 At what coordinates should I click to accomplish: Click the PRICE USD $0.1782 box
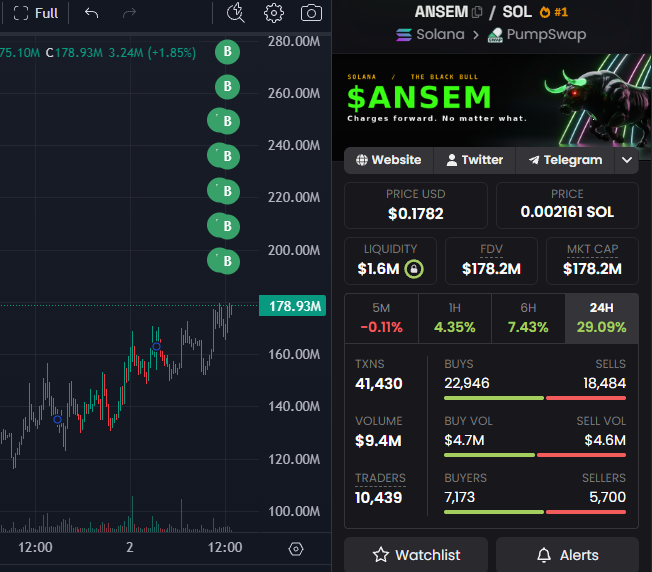click(x=416, y=205)
